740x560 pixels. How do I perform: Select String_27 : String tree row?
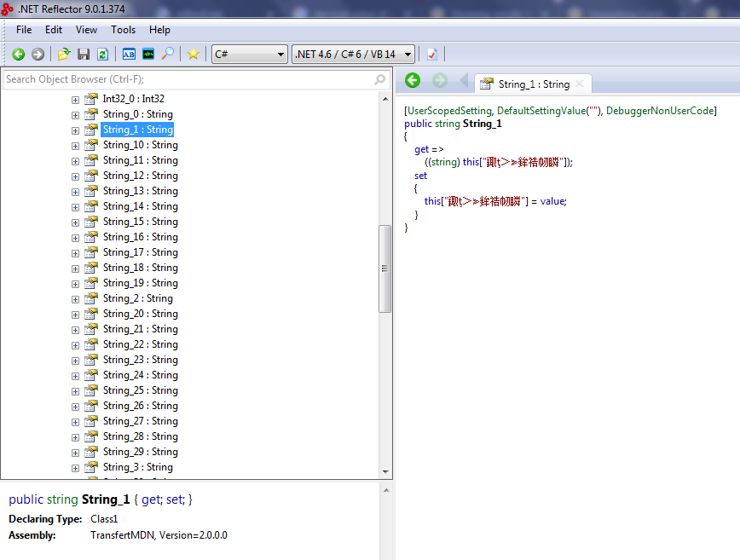pyautogui.click(x=141, y=421)
